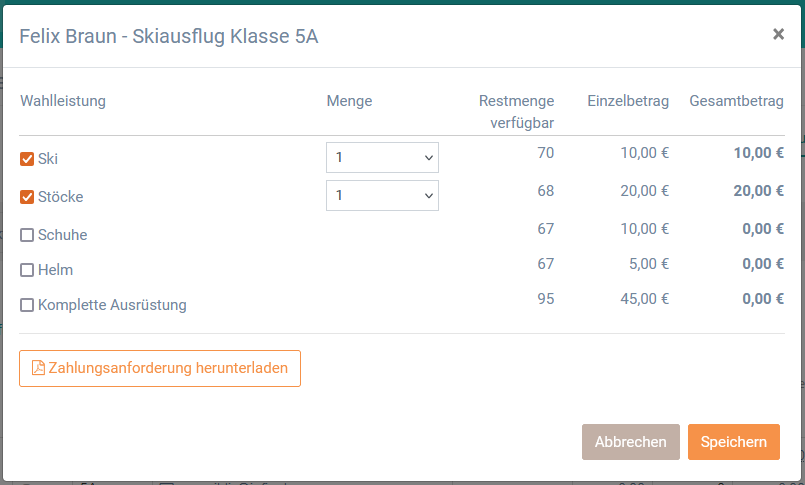Click Zahlungsanforderung herunterladen button
Screen dimensions: 805x485
point(160,368)
